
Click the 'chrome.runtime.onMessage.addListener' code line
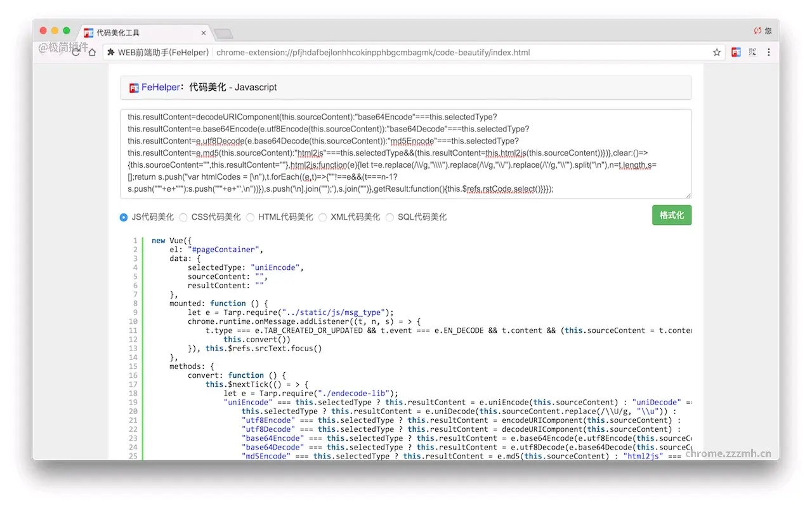(304, 321)
